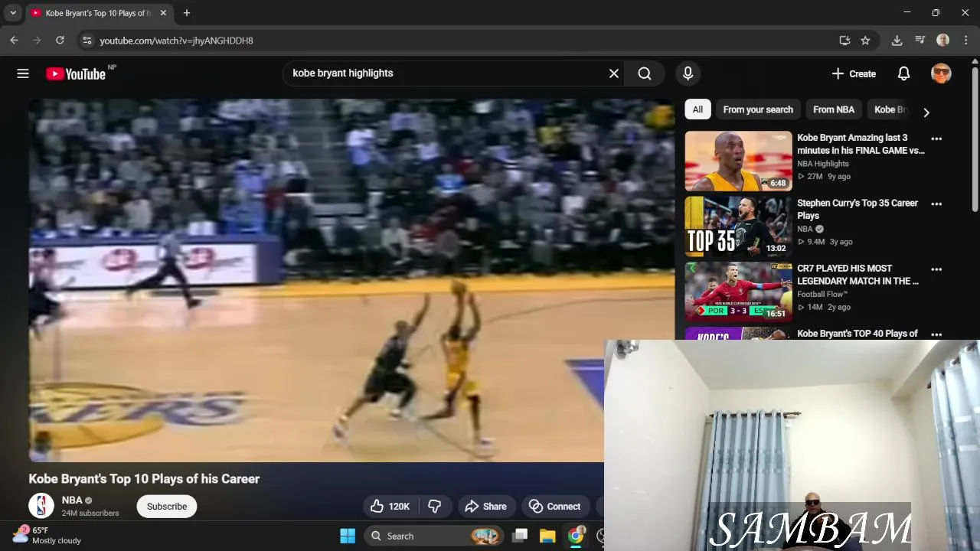The height and width of the screenshot is (551, 980).
Task: Open options for Stephen Curry video
Action: pyautogui.click(x=936, y=204)
